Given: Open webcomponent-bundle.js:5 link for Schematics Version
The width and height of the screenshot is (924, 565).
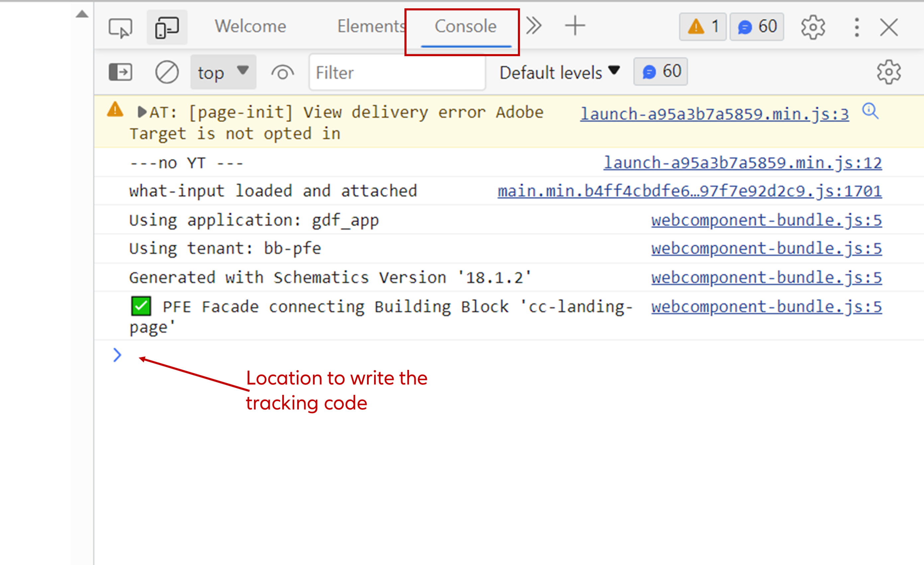Looking at the screenshot, I should 767,278.
